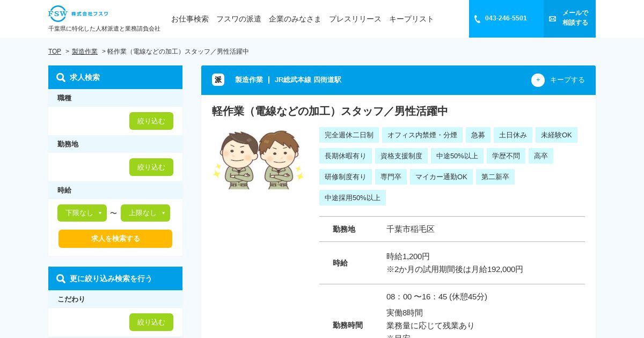Screen dimensions: 644x338
Task: Click the 千葉市稲毛区 location value
Action: click(411, 229)
